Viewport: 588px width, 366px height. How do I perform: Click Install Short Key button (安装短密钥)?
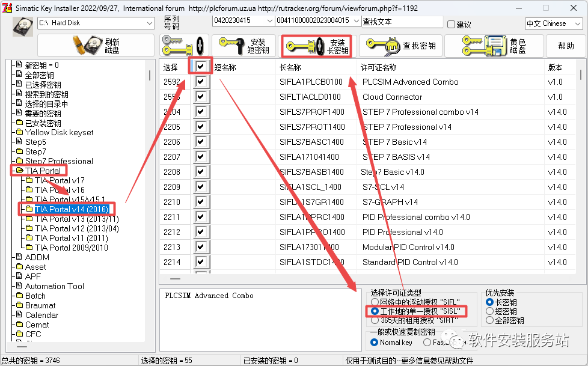tap(243, 46)
